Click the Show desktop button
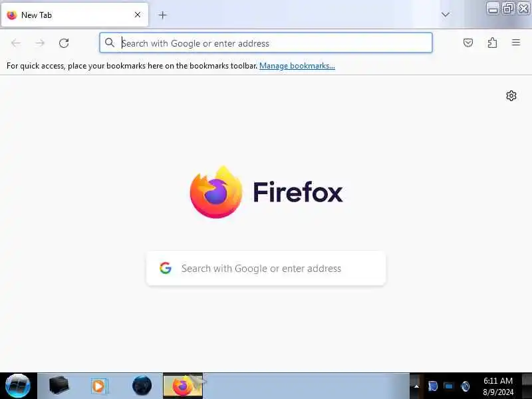Screen dimensions: 532x399 click(x=527, y=386)
